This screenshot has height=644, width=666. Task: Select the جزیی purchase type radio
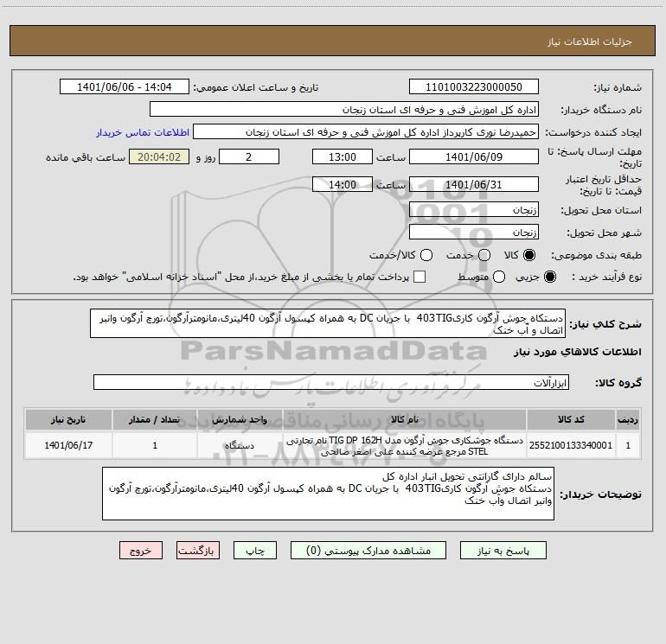pyautogui.click(x=550, y=277)
